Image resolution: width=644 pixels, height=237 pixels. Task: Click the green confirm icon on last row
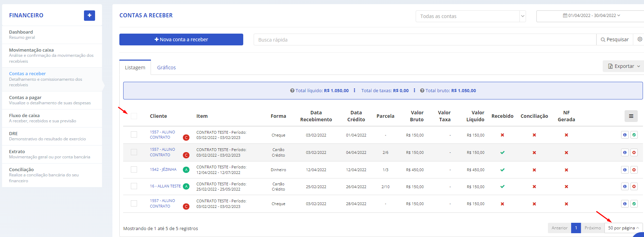(634, 204)
